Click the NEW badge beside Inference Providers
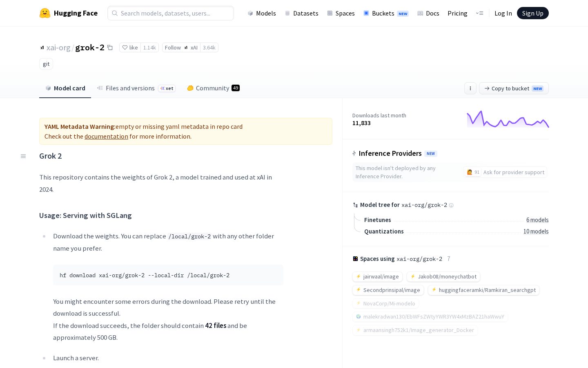The width and height of the screenshot is (588, 368). coord(431,154)
